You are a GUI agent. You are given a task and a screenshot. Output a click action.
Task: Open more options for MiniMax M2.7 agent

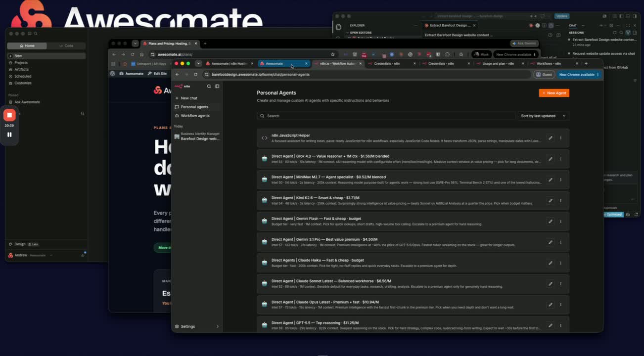(561, 180)
